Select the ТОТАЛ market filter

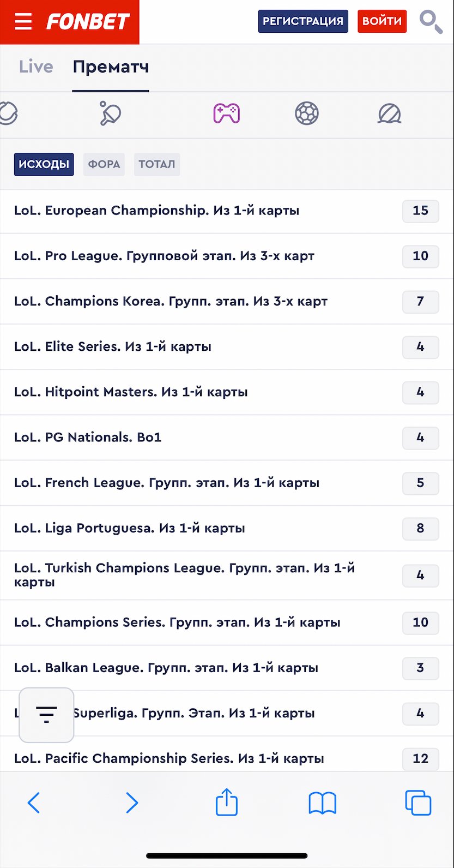tap(156, 164)
